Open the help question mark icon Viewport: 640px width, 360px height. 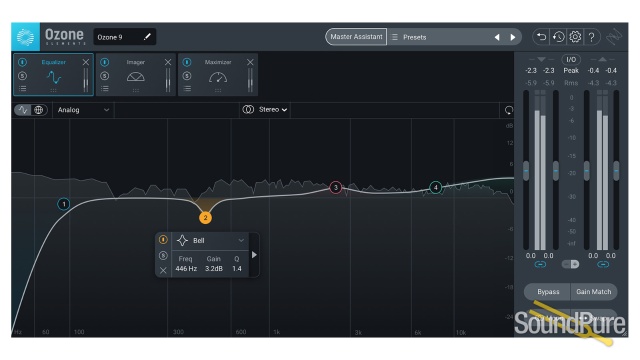pos(592,37)
